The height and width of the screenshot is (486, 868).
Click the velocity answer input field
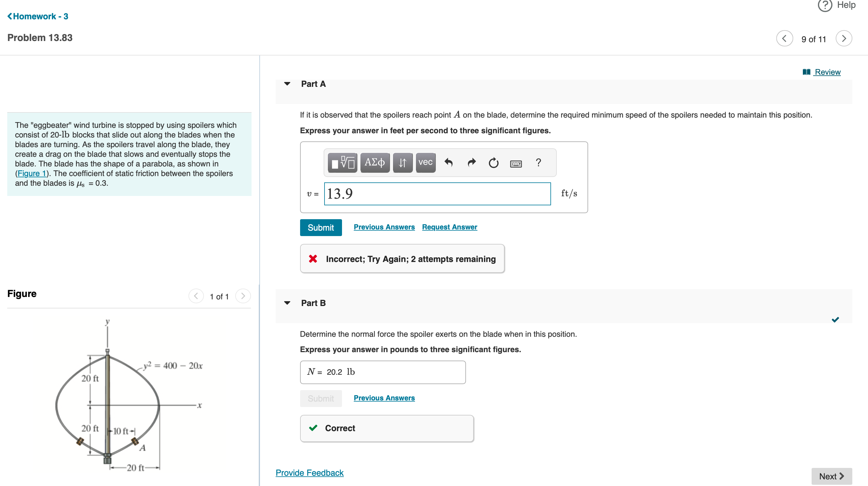(437, 194)
